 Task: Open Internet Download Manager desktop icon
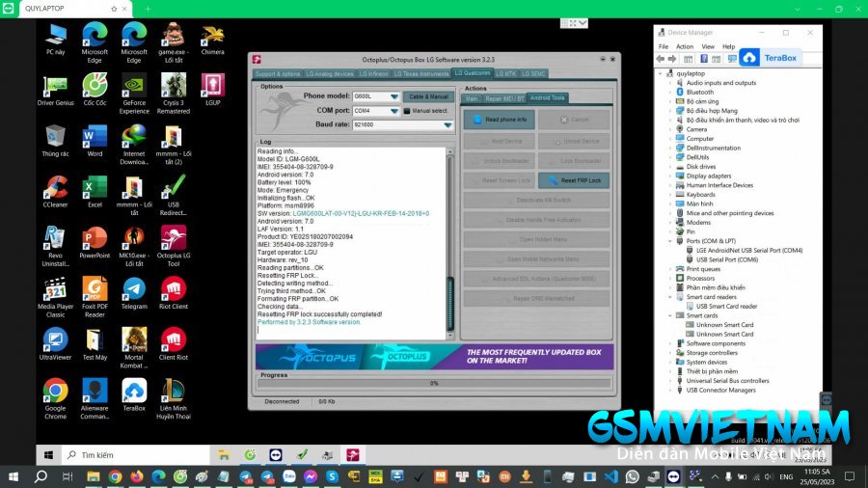point(134,145)
